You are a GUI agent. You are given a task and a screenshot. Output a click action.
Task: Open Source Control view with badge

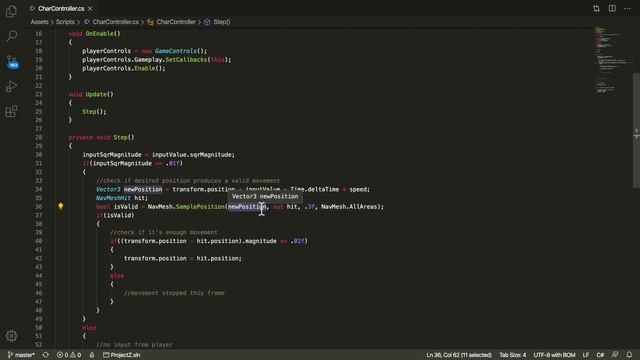[12, 62]
